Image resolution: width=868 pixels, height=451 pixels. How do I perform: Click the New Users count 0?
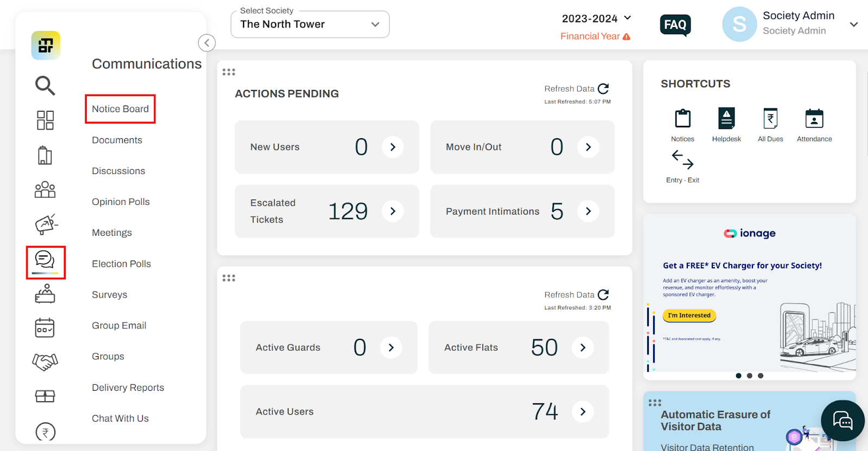[x=361, y=147]
